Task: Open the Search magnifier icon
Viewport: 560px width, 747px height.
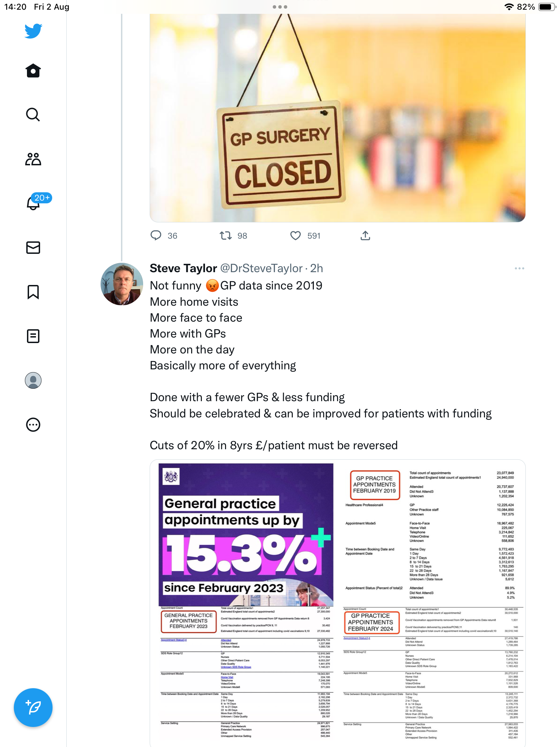Action: point(33,114)
